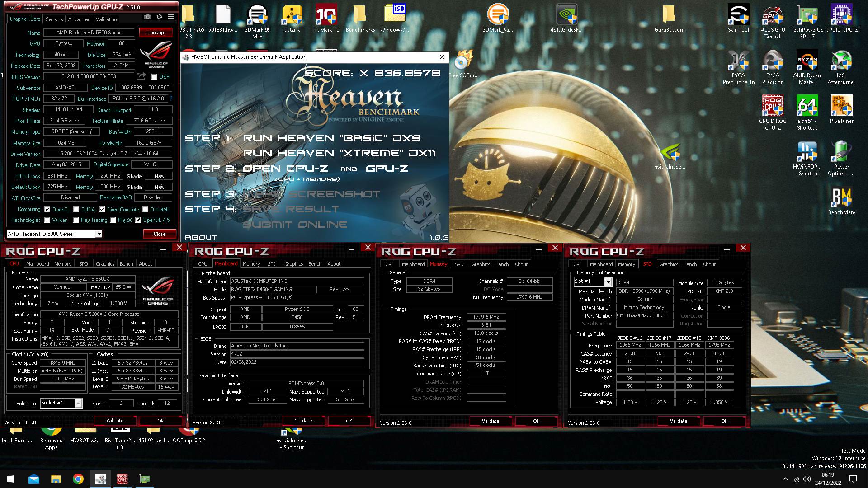Open the GPU-Z hamburger menu icon
This screenshot has width=868, height=488.
pos(171,17)
